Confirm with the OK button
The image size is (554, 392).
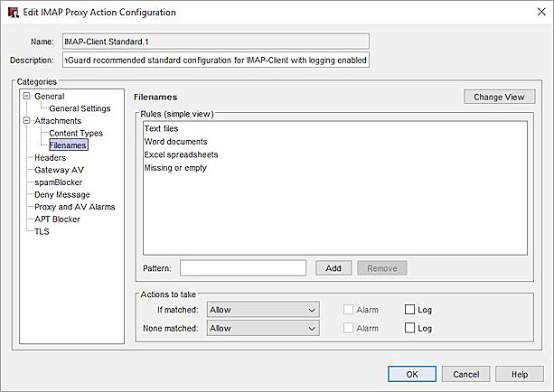[412, 374]
